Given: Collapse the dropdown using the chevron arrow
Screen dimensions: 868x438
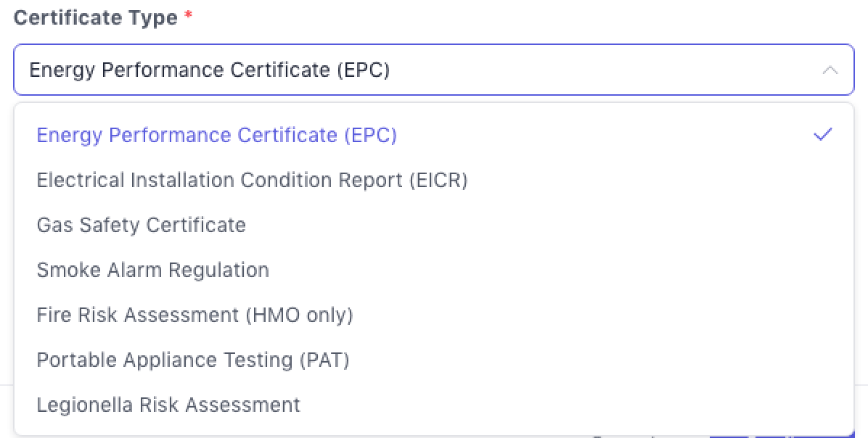Looking at the screenshot, I should tap(830, 70).
